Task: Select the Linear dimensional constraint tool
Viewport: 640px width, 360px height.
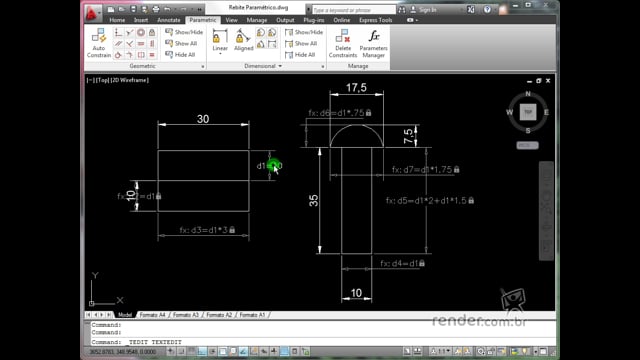Action: point(220,40)
